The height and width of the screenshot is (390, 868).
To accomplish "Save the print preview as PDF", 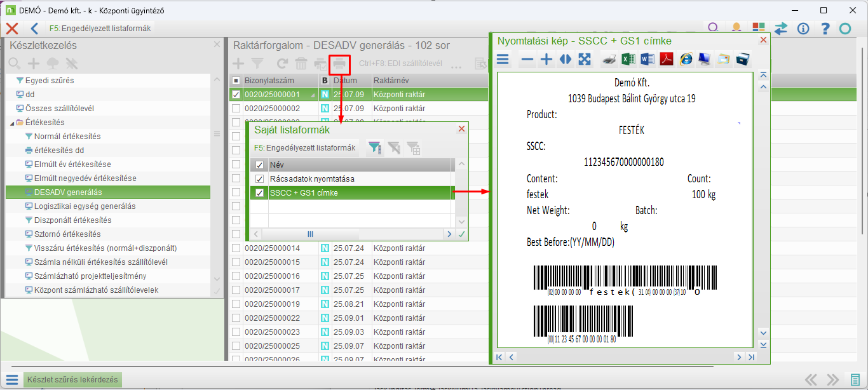I will 666,60.
